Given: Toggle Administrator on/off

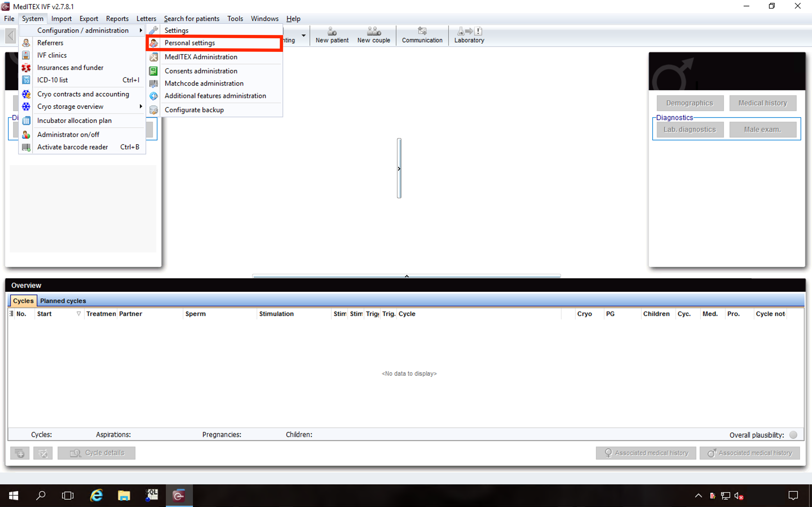Looking at the screenshot, I should pos(68,134).
